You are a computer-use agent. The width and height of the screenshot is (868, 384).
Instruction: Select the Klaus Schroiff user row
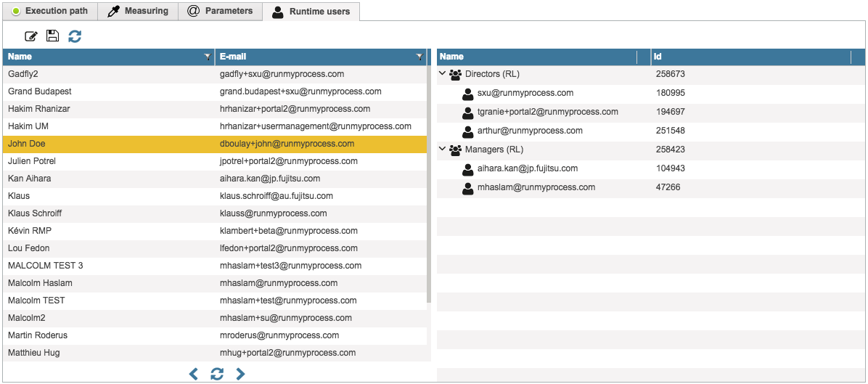215,213
